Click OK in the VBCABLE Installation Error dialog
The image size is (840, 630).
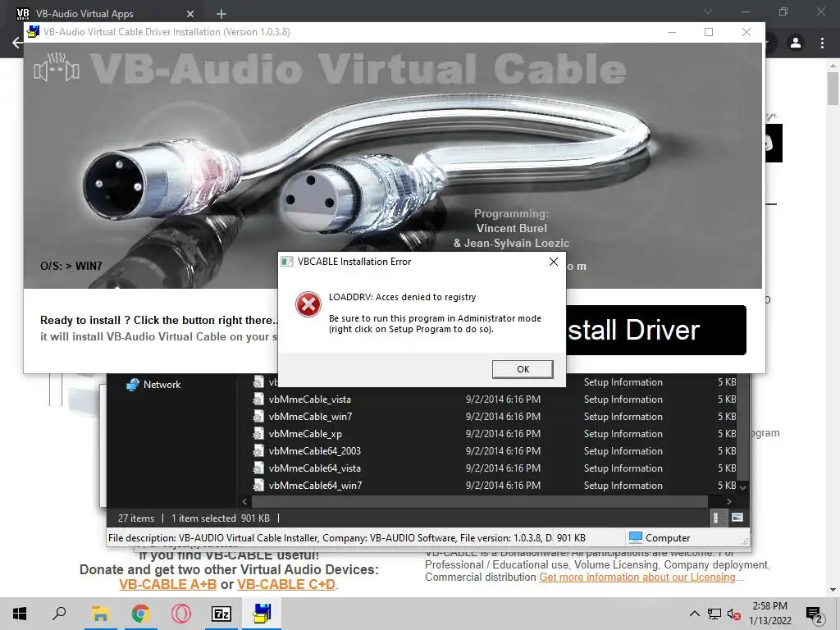[x=523, y=369]
